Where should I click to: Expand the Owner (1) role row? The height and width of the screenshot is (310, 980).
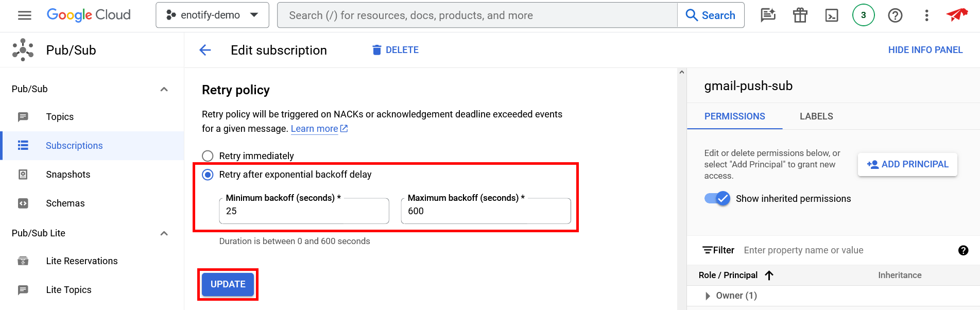(x=708, y=296)
